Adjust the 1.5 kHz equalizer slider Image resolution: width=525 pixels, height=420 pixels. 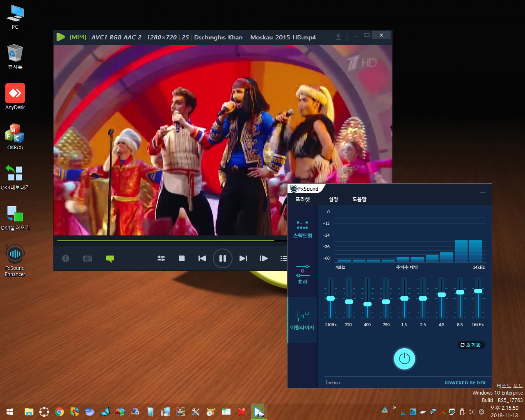point(404,298)
